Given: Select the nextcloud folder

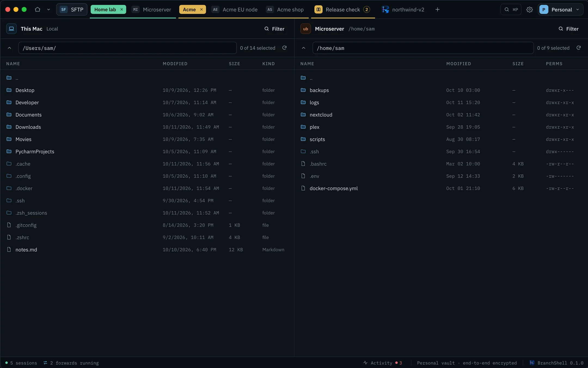Looking at the screenshot, I should click(441, 115).
